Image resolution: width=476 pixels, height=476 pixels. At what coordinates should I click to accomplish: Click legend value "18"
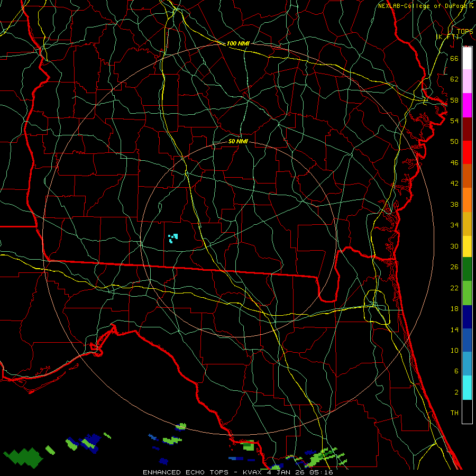454,309
